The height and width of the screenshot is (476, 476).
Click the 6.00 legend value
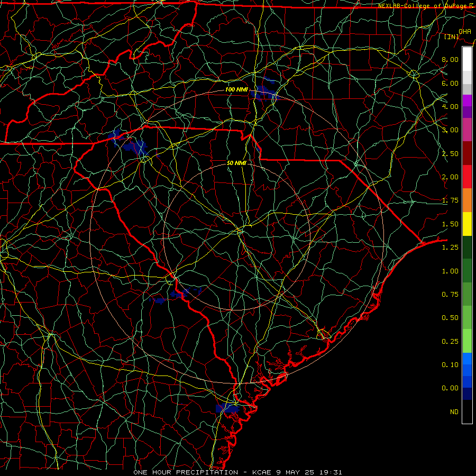(450, 83)
